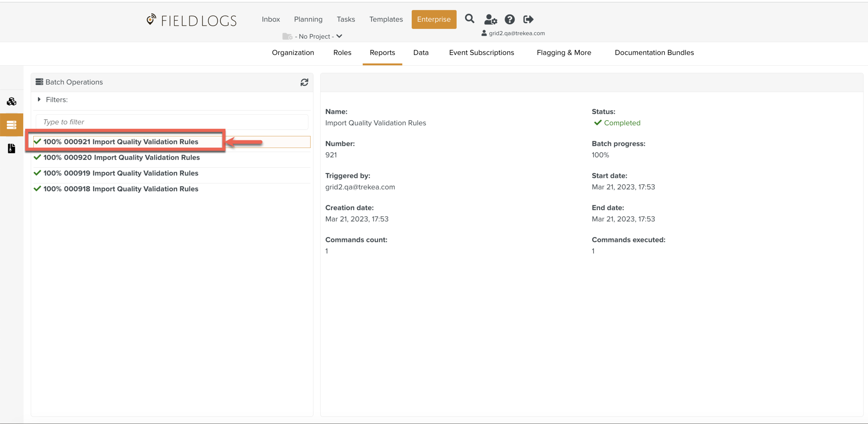Select batch 000919 Import Quality Validation Rules
This screenshot has width=868, height=424.
coord(172,173)
